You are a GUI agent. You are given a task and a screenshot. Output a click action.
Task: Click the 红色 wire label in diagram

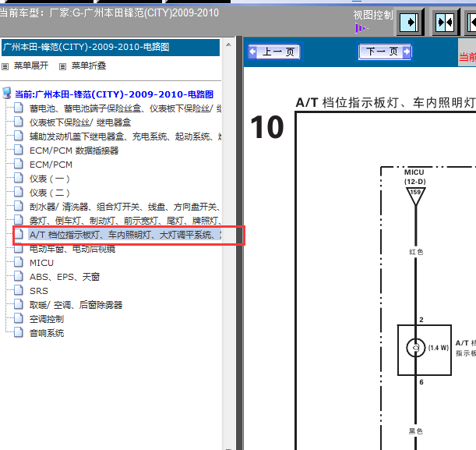[x=416, y=252]
